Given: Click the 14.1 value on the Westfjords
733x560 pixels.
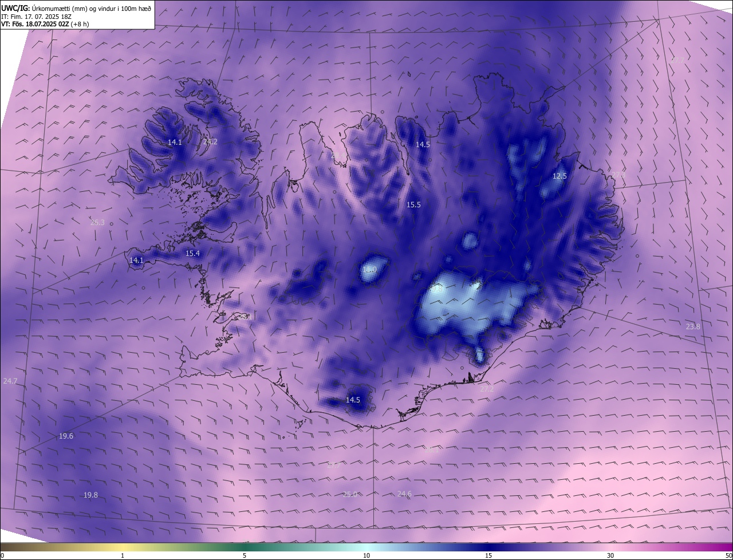Looking at the screenshot, I should click(x=175, y=142).
